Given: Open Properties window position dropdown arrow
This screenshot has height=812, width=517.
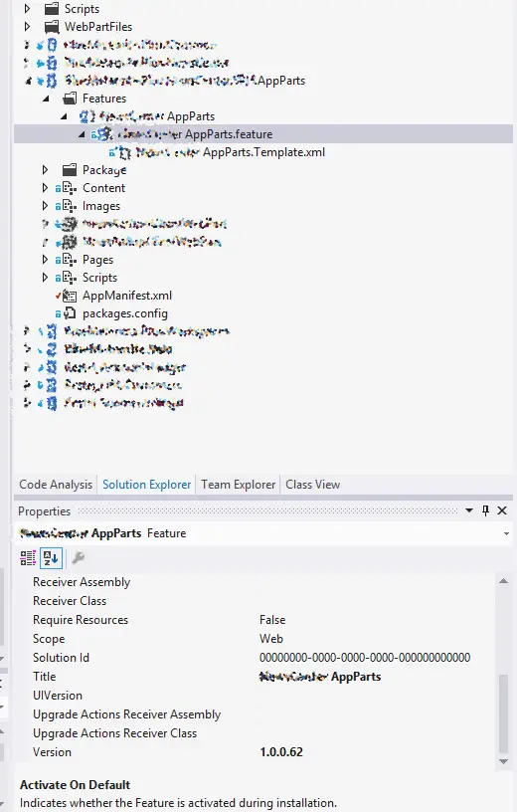Looking at the screenshot, I should [469, 510].
